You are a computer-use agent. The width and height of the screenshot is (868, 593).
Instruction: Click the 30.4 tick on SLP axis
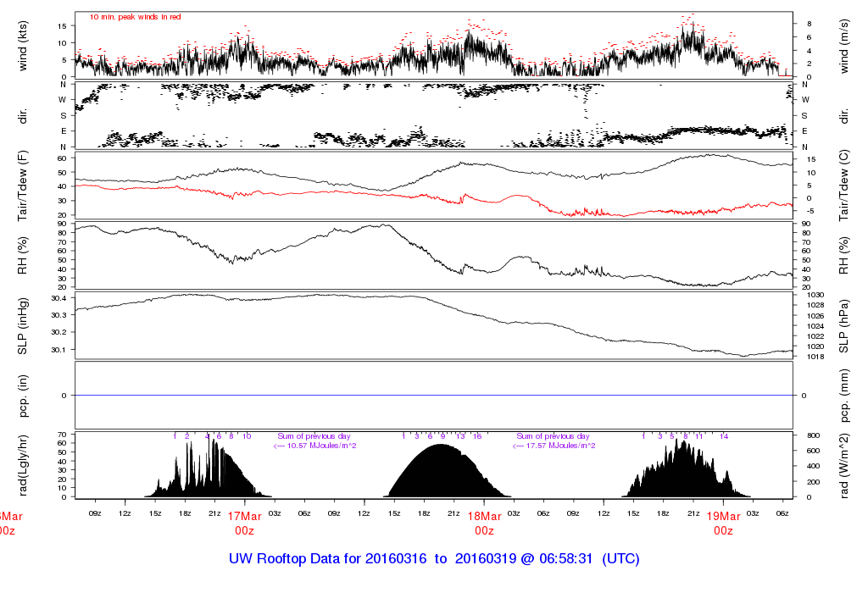click(x=58, y=298)
